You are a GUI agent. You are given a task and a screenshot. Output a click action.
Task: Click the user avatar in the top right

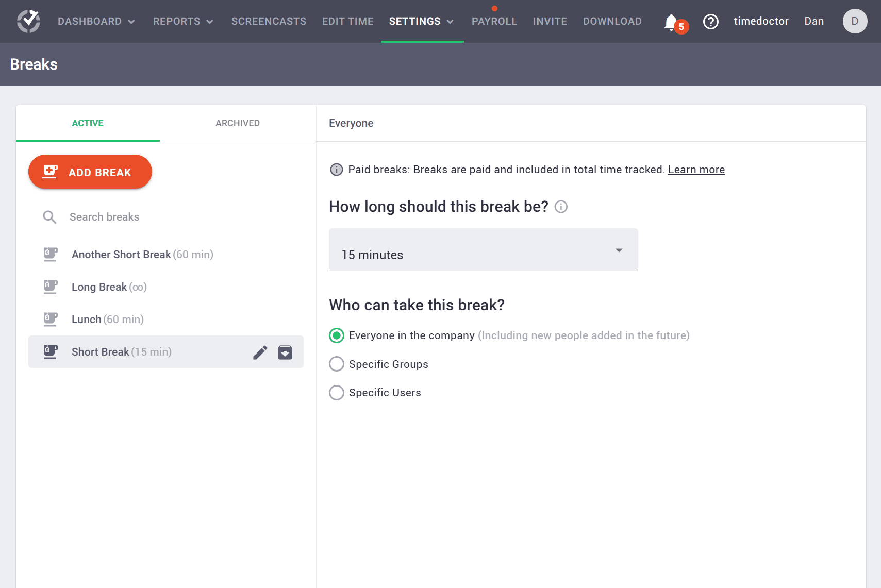[x=854, y=21]
